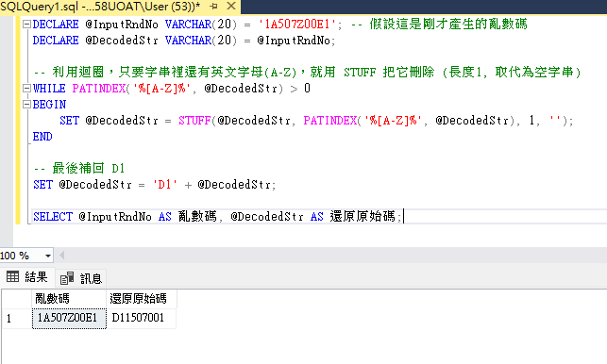Place cursor at end of SELECT line
Image resolution: width=607 pixels, height=364 pixels.
[x=403, y=216]
